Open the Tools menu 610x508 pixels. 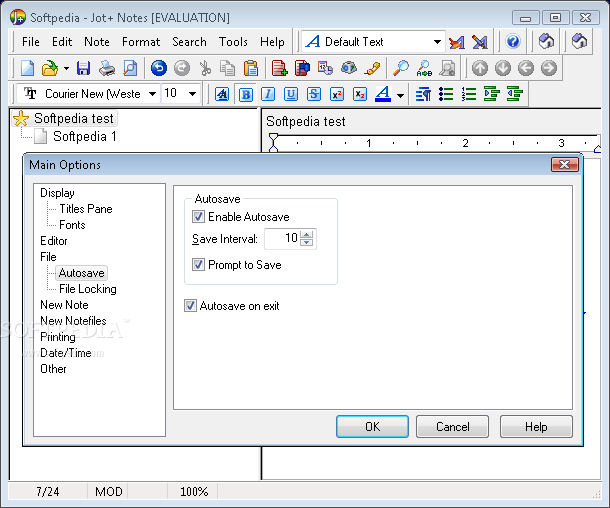coord(233,42)
